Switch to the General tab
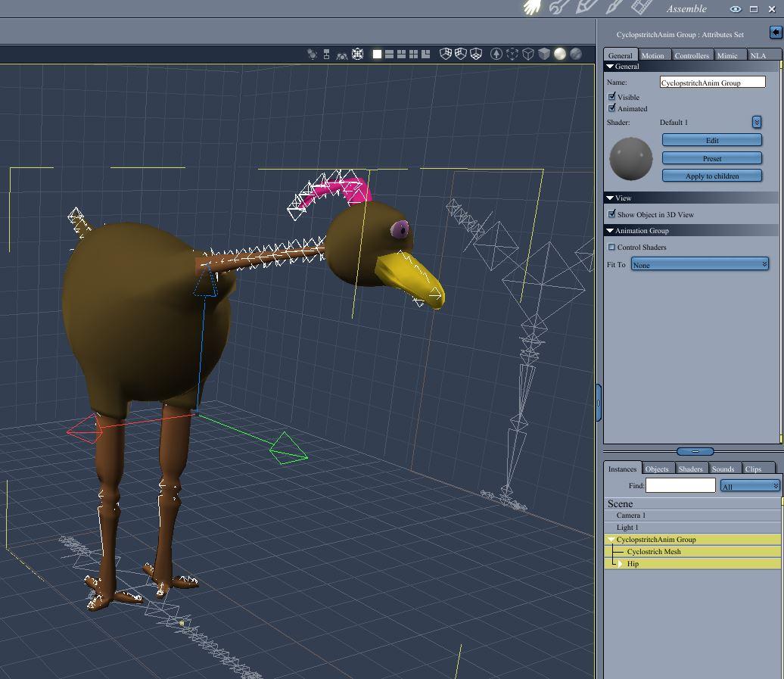 coord(620,55)
